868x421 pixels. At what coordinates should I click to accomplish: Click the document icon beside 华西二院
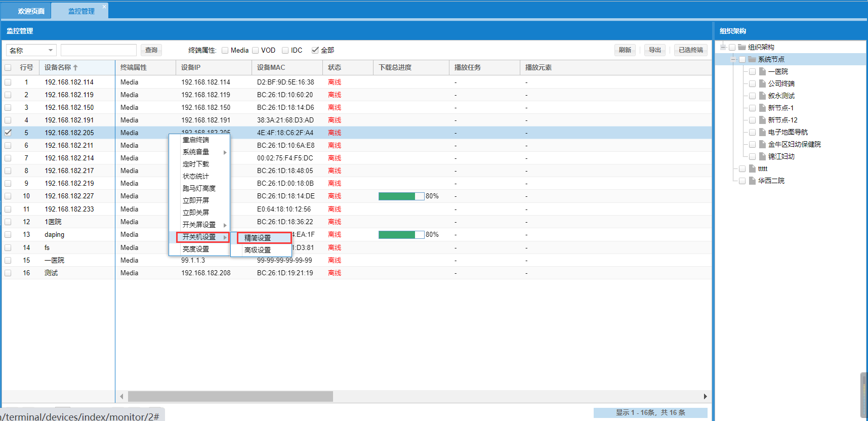752,181
